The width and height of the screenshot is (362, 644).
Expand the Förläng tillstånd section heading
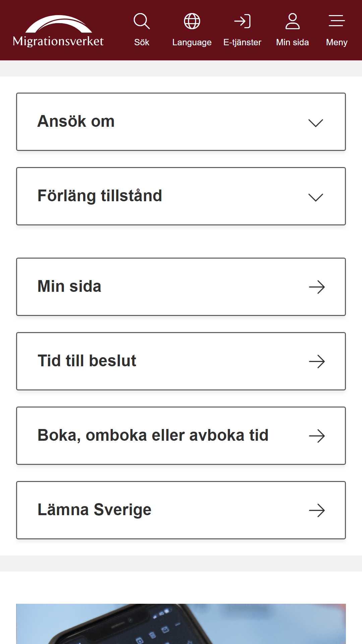tap(181, 196)
